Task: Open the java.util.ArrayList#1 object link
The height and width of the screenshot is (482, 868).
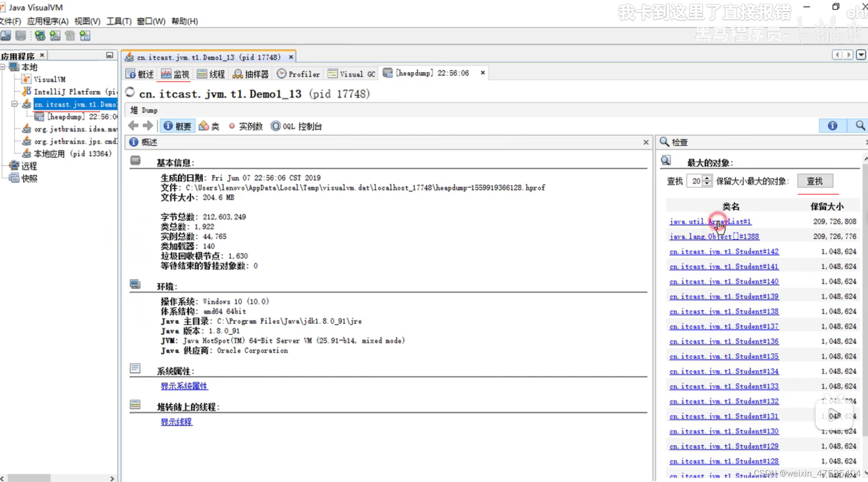Action: [x=710, y=221]
